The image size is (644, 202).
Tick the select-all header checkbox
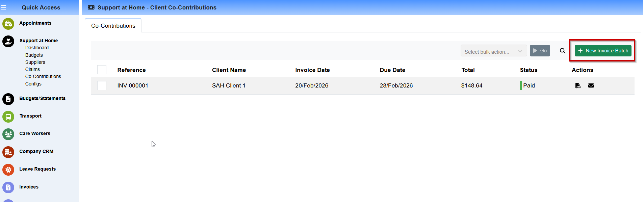(x=102, y=70)
